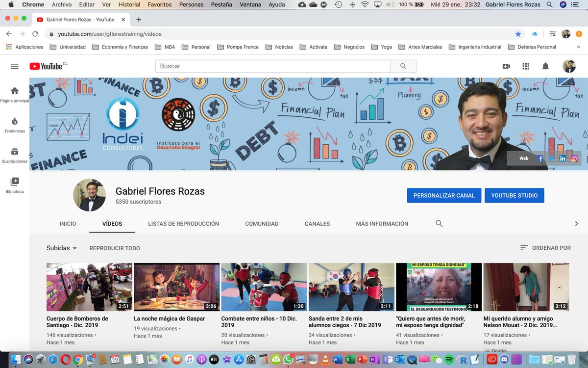Open Aplicaciones bookmarks shortcut
The width and height of the screenshot is (588, 368).
point(24,47)
